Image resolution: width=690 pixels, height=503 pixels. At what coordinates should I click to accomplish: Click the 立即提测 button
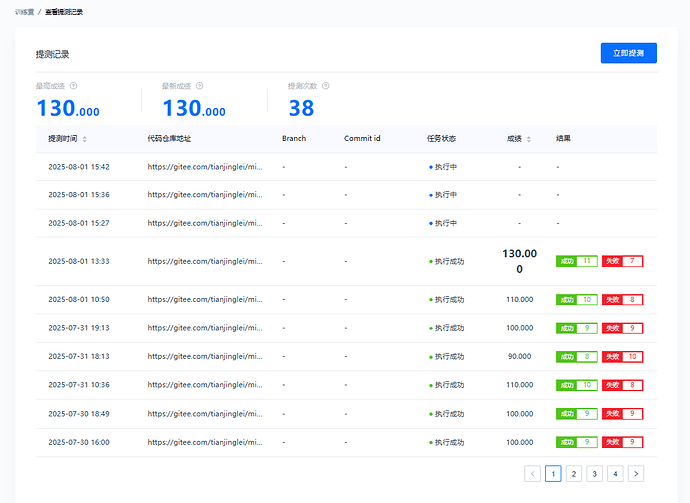click(628, 53)
